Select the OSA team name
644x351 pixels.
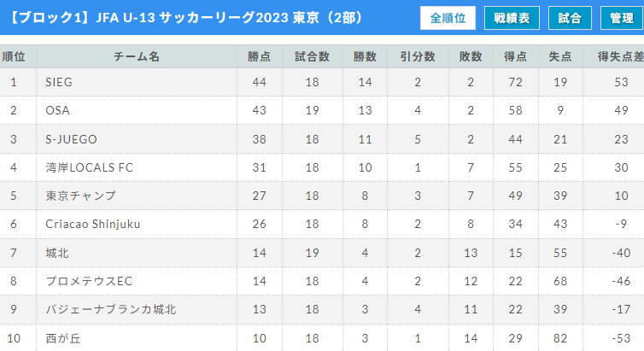coord(57,110)
